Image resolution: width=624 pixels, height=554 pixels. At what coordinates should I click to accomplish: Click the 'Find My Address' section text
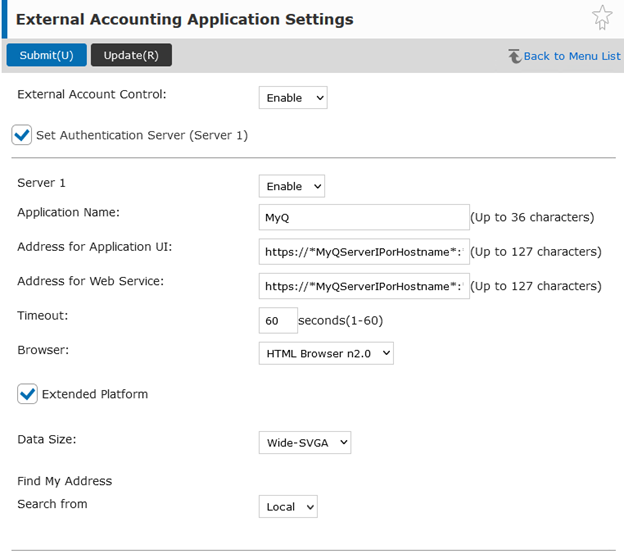coord(65,481)
